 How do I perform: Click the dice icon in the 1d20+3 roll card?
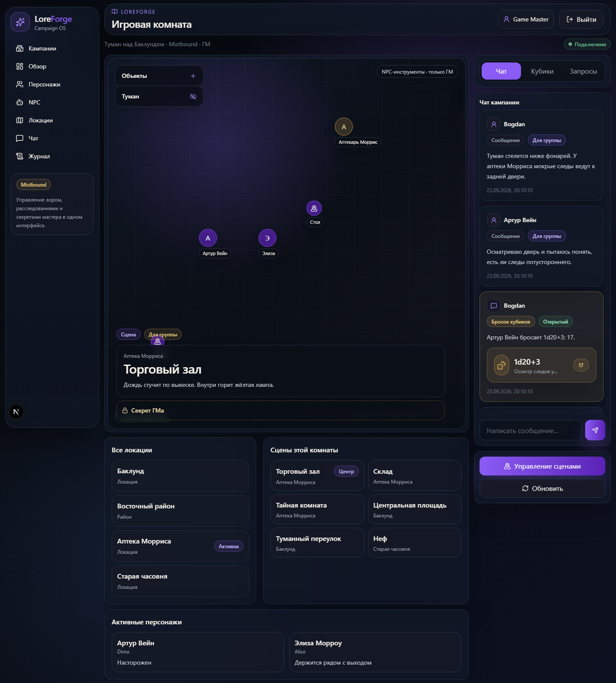click(x=501, y=365)
